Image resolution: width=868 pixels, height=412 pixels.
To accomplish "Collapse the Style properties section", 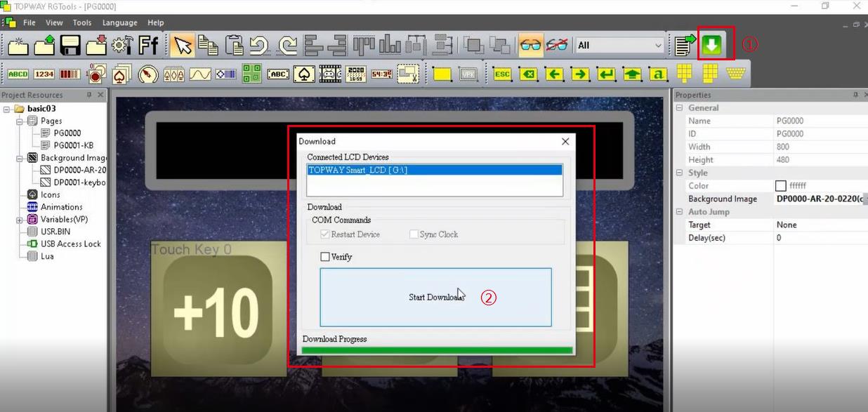I will pos(679,173).
